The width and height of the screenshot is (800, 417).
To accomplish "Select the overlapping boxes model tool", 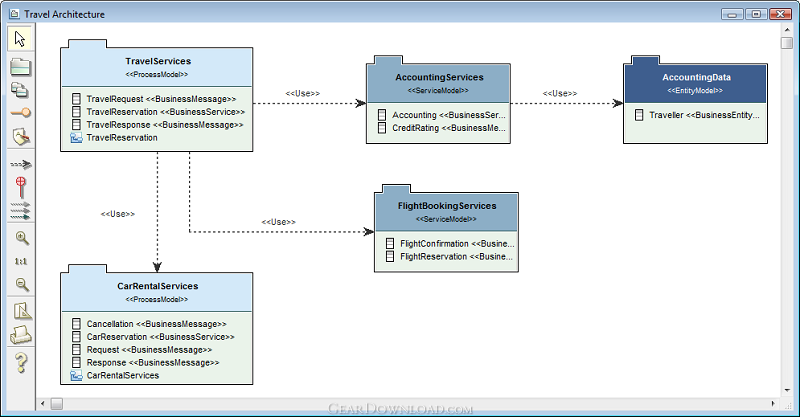I will click(x=20, y=90).
